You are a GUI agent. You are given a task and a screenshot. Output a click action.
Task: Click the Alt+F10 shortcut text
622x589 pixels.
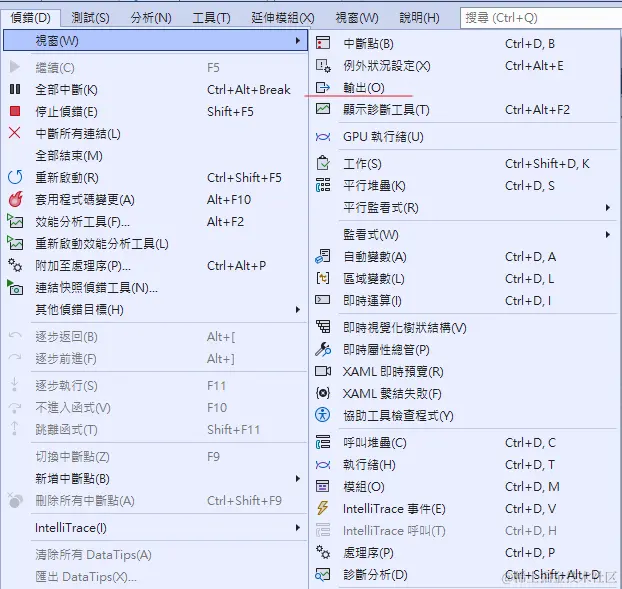(x=229, y=200)
